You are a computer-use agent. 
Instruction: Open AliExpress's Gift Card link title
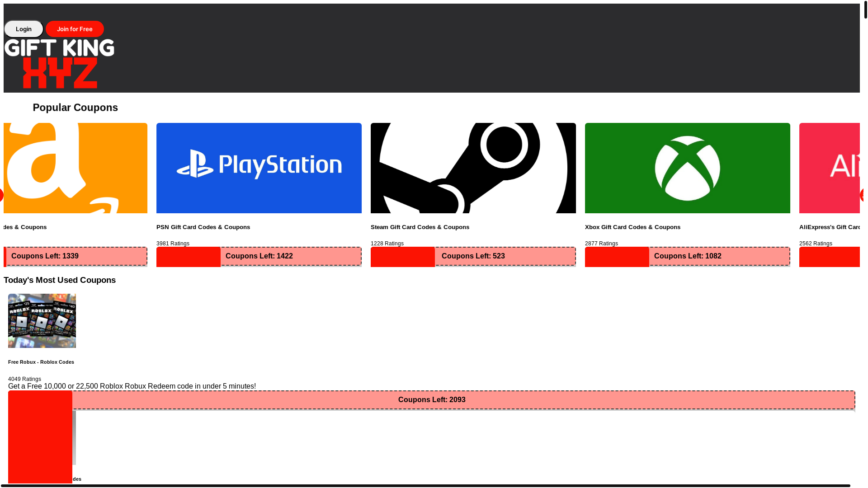(x=830, y=227)
